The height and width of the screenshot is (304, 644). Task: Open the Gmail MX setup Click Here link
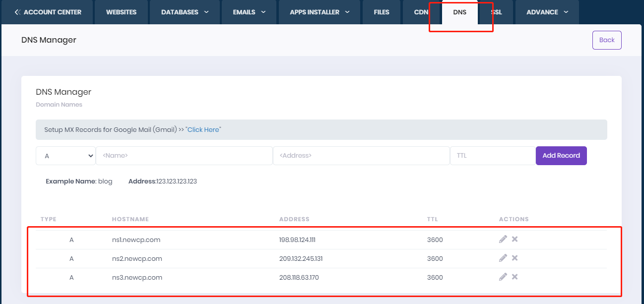coord(203,129)
